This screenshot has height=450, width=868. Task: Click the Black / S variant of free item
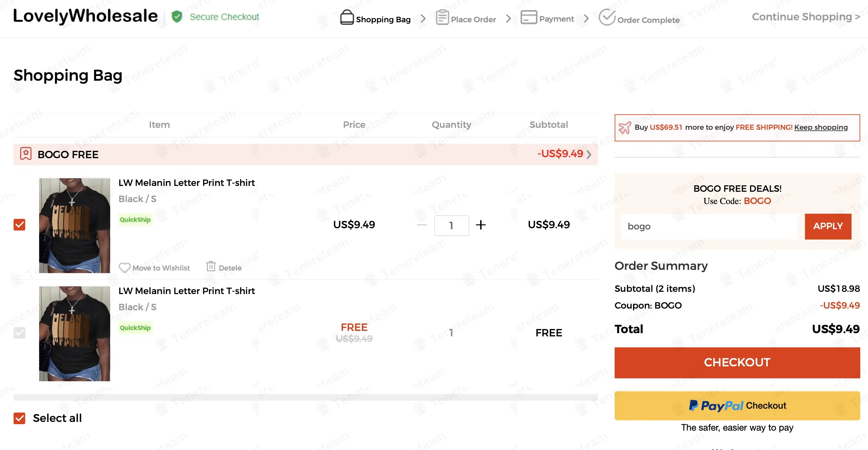(x=137, y=307)
